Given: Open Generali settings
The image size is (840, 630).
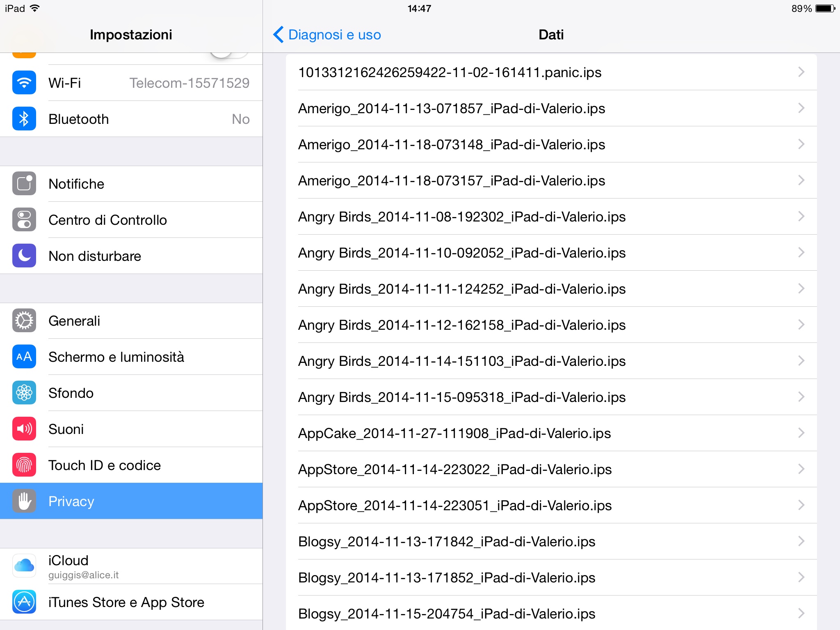Looking at the screenshot, I should point(131,321).
